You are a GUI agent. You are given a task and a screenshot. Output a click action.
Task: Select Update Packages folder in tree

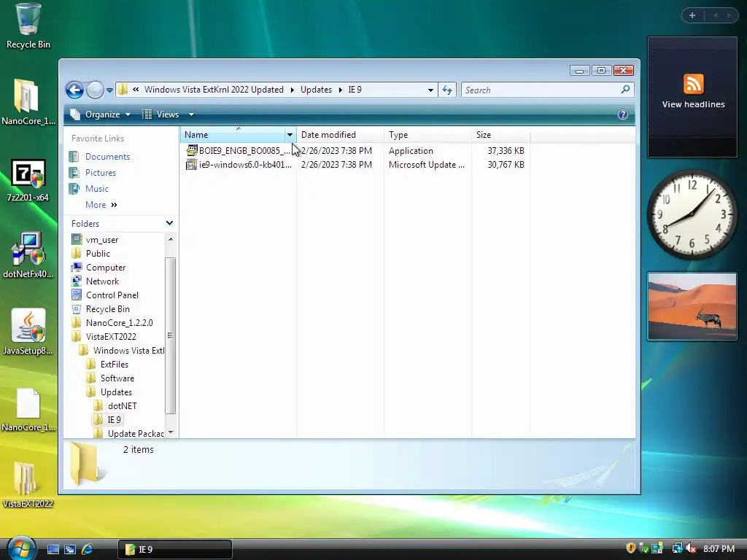click(135, 433)
